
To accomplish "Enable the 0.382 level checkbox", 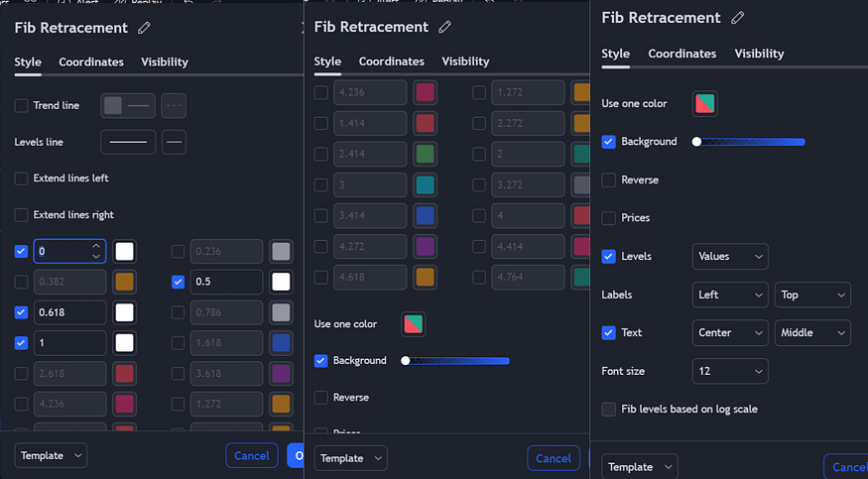I will [21, 282].
